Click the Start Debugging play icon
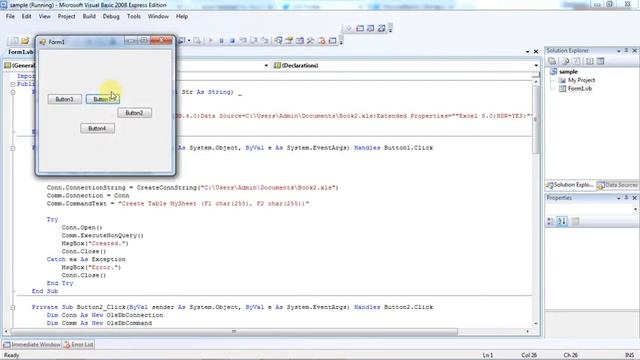 click(211, 40)
